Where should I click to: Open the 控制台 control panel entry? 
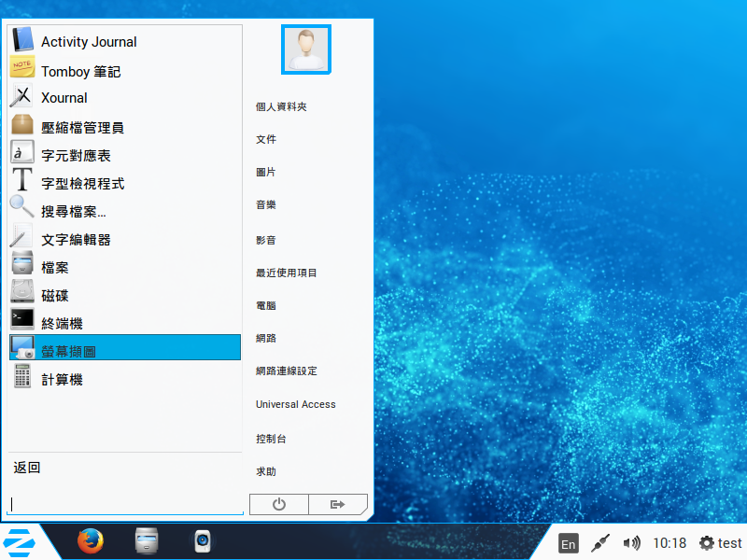[271, 439]
